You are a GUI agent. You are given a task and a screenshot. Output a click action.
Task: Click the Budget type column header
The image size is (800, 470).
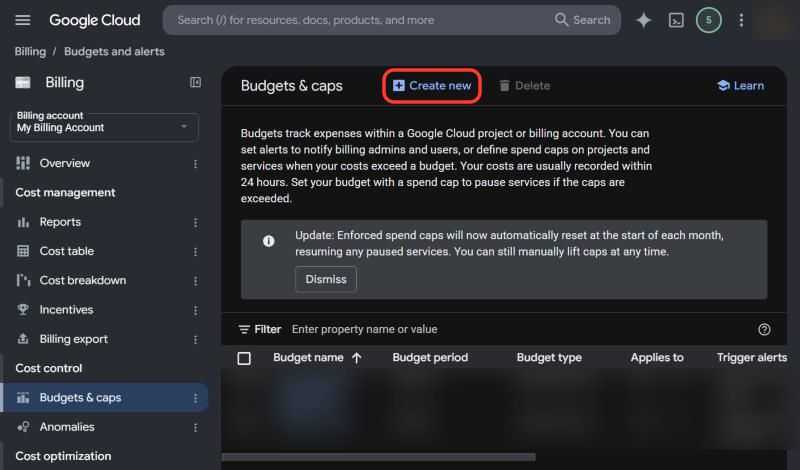point(549,358)
